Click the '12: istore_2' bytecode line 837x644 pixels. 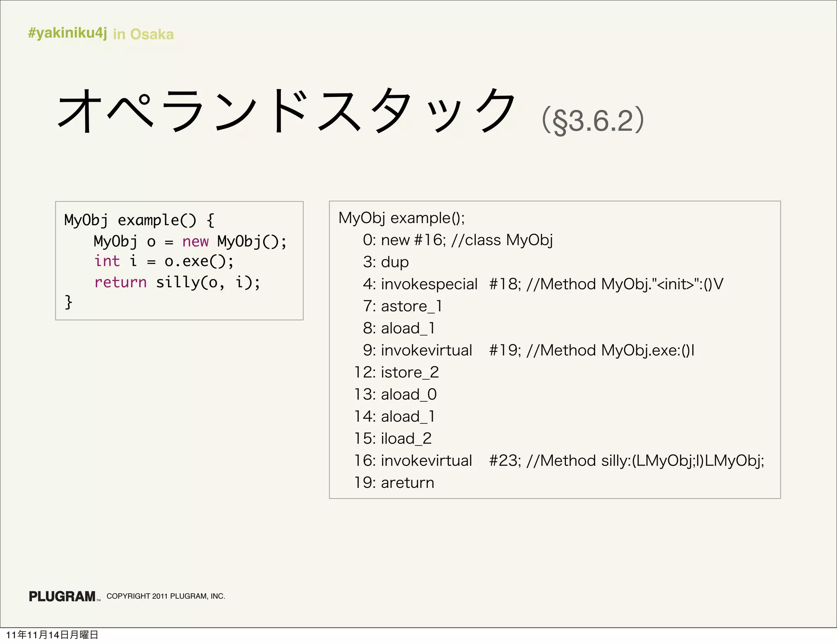(396, 372)
